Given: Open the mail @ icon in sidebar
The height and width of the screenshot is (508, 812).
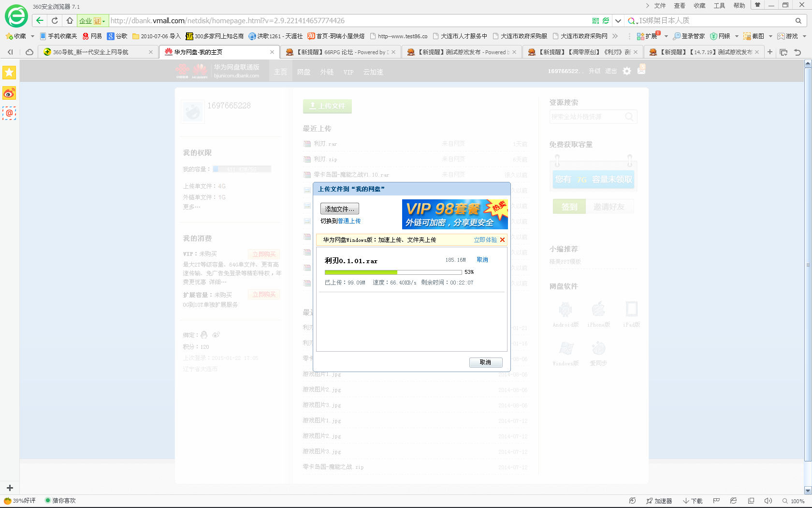Looking at the screenshot, I should [9, 113].
